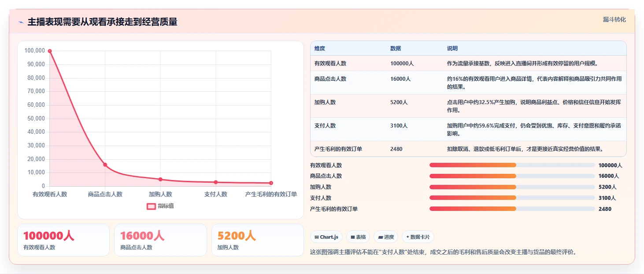Image resolution: width=644 pixels, height=274 pixels.
Task: Click the 有效观看人数 progress bar
Action: (512, 165)
